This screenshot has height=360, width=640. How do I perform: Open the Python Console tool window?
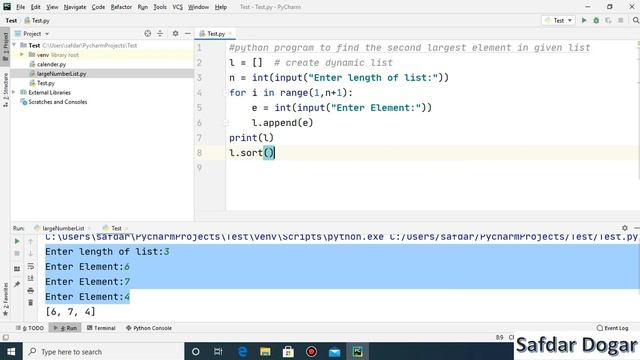coord(149,328)
